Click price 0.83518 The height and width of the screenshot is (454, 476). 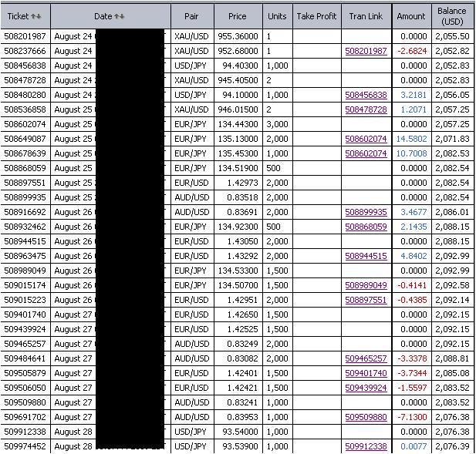pyautogui.click(x=242, y=197)
